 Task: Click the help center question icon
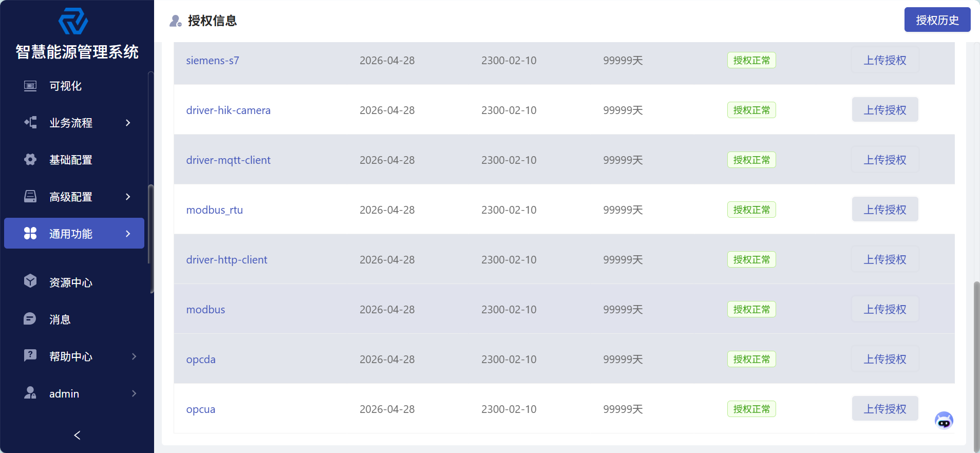click(x=30, y=355)
